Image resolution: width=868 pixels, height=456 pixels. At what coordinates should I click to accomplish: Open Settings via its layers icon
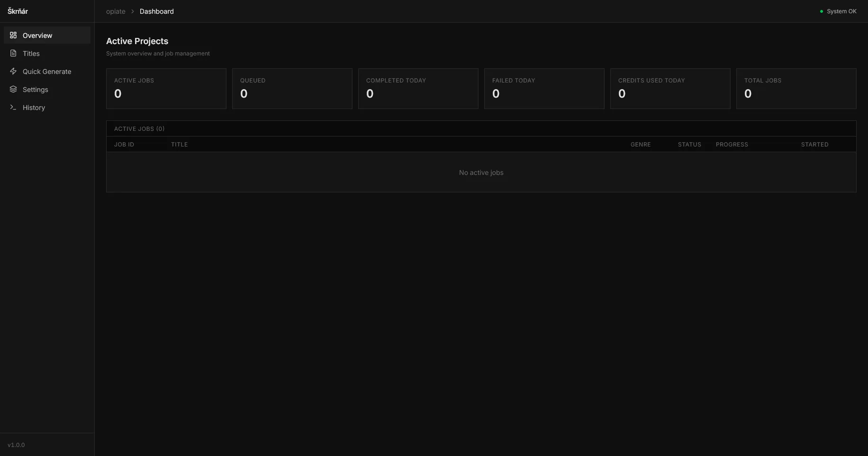click(x=13, y=89)
